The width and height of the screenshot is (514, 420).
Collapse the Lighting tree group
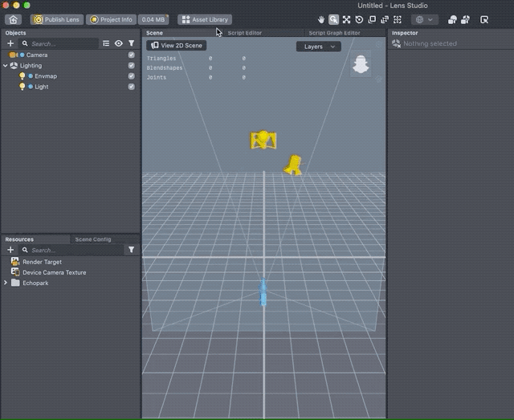pos(6,66)
